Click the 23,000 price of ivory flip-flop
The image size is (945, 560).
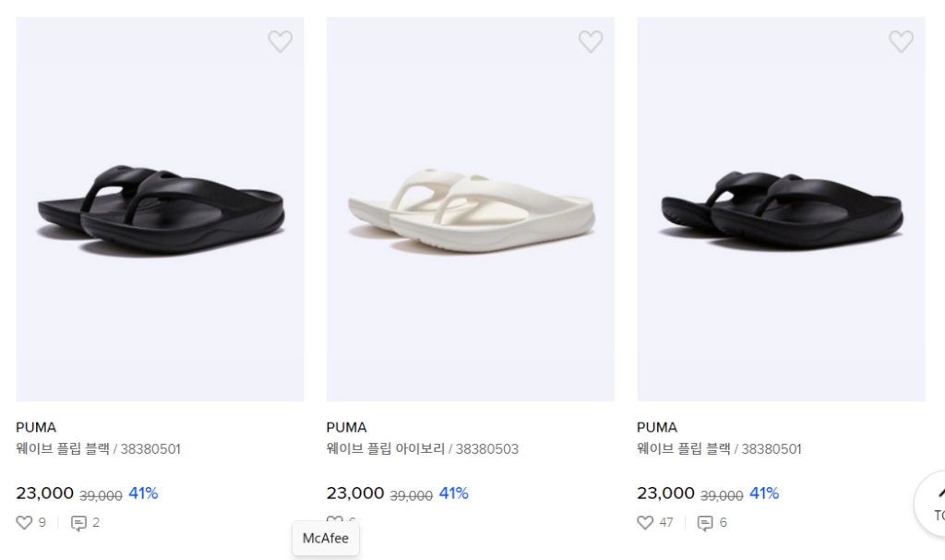point(355,494)
